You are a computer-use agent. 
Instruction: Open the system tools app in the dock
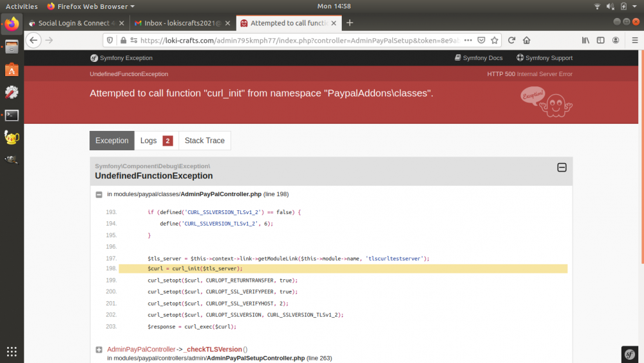coord(12,92)
